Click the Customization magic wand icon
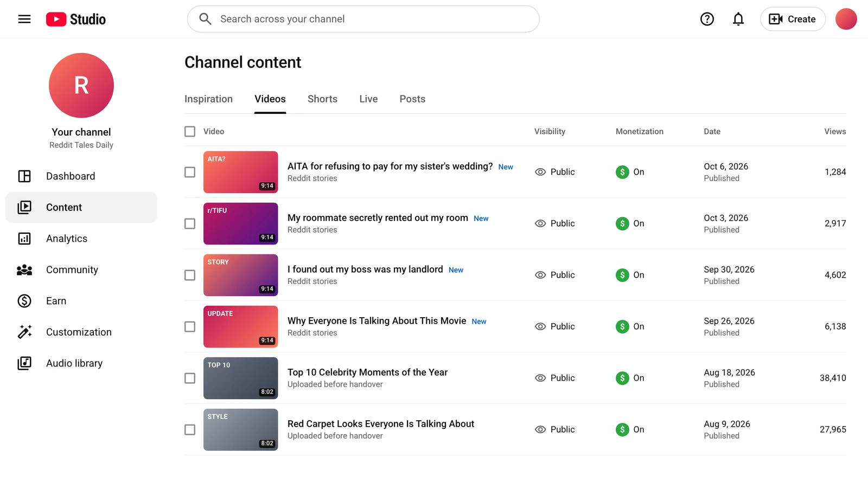The image size is (868, 488). coord(24,332)
